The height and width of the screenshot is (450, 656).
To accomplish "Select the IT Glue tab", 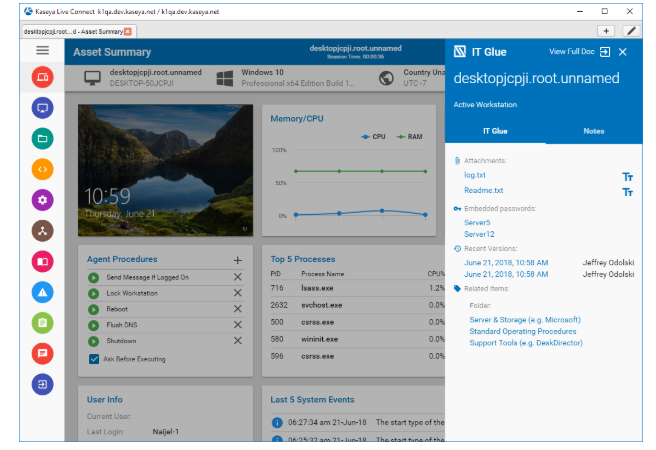I will click(495, 131).
